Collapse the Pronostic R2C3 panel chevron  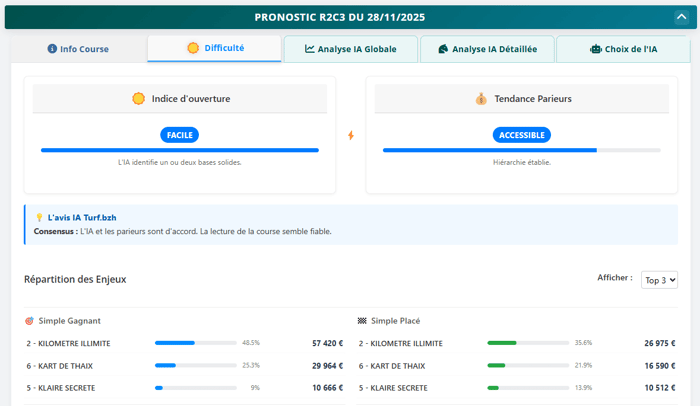click(x=681, y=17)
